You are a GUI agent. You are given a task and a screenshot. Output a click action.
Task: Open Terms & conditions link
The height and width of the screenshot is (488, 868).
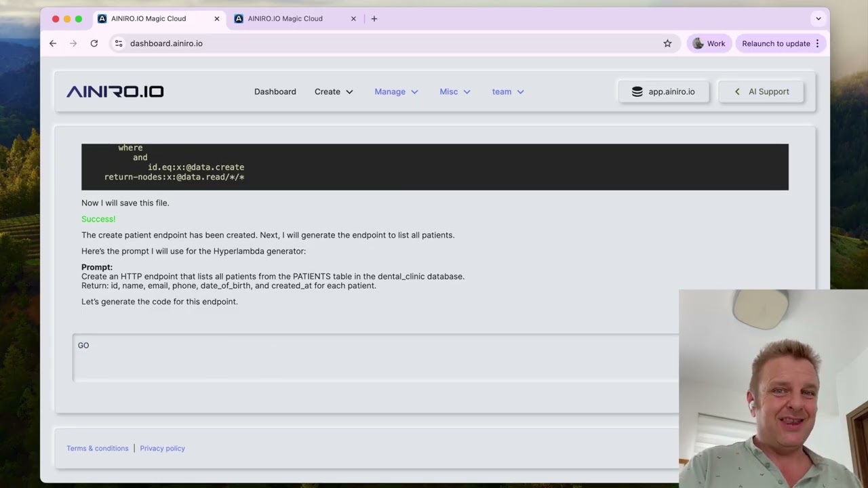pos(98,448)
